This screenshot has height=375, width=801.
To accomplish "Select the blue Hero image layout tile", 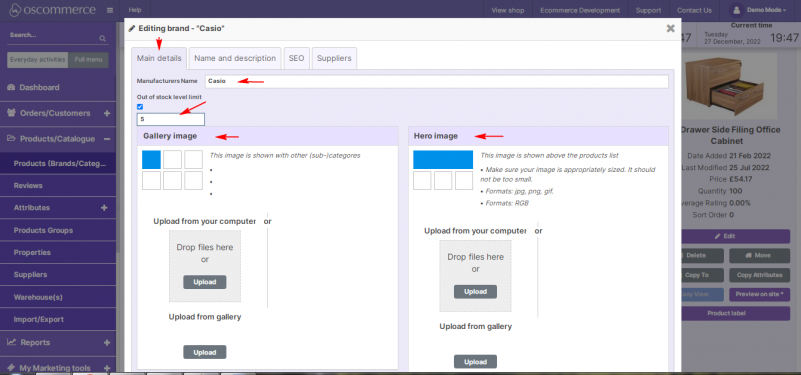I will [443, 160].
